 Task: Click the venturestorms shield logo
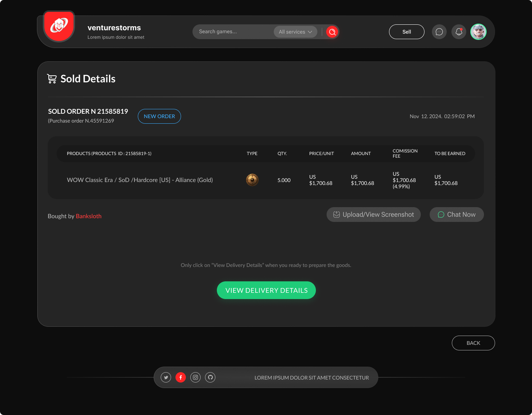point(59,26)
